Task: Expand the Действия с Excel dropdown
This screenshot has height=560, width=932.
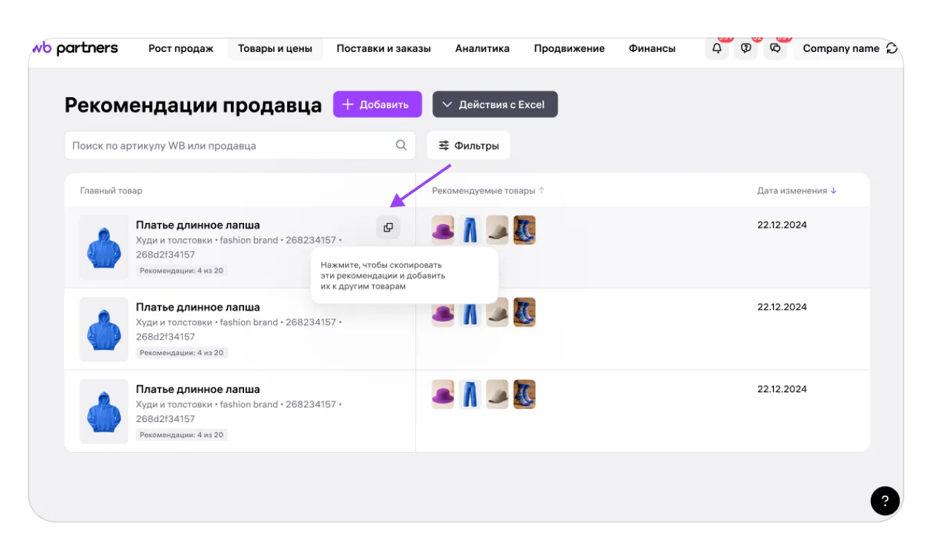Action: (495, 105)
